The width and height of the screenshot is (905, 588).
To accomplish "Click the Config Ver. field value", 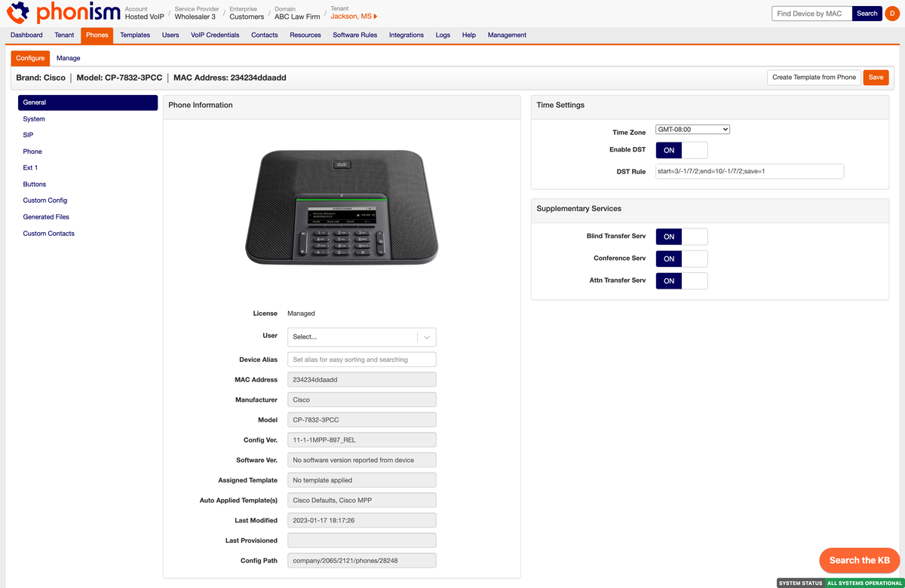I will [x=362, y=440].
